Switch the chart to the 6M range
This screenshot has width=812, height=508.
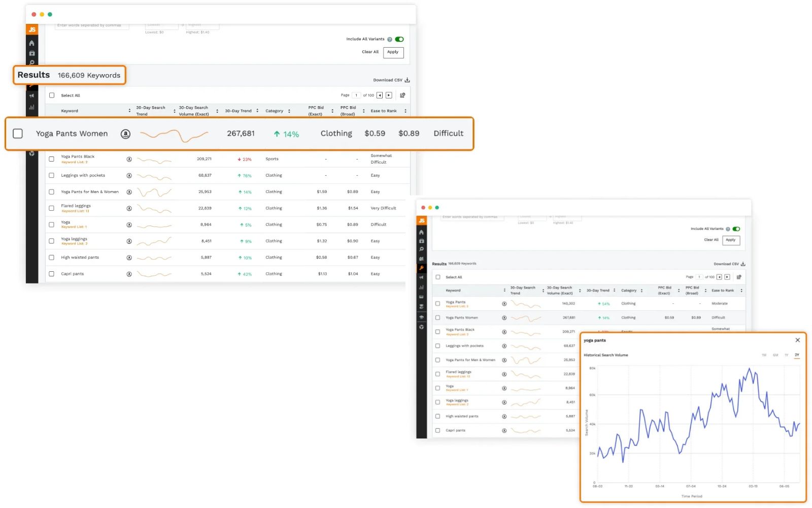[x=775, y=355]
